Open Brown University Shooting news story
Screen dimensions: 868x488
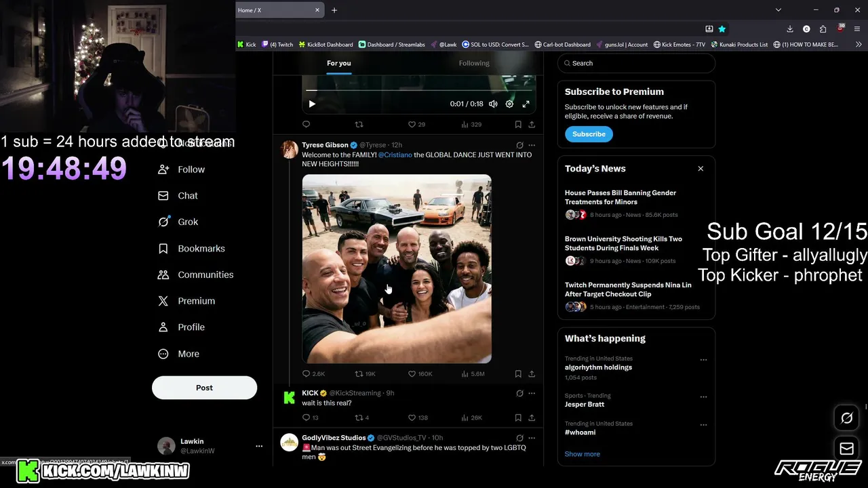pyautogui.click(x=636, y=249)
